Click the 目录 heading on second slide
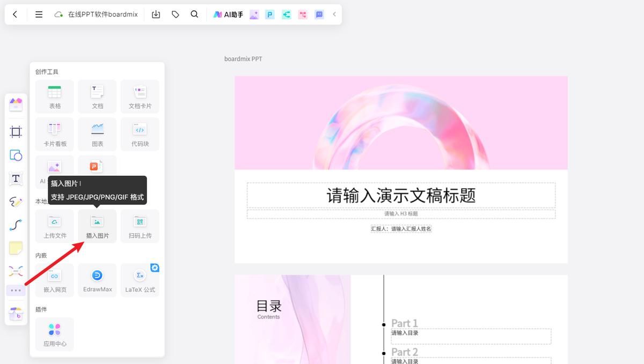Viewport: 644px width, 364px height. [269, 306]
